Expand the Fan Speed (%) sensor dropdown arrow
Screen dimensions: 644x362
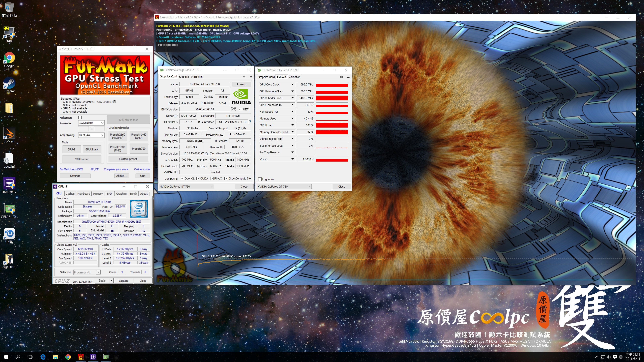click(x=292, y=112)
